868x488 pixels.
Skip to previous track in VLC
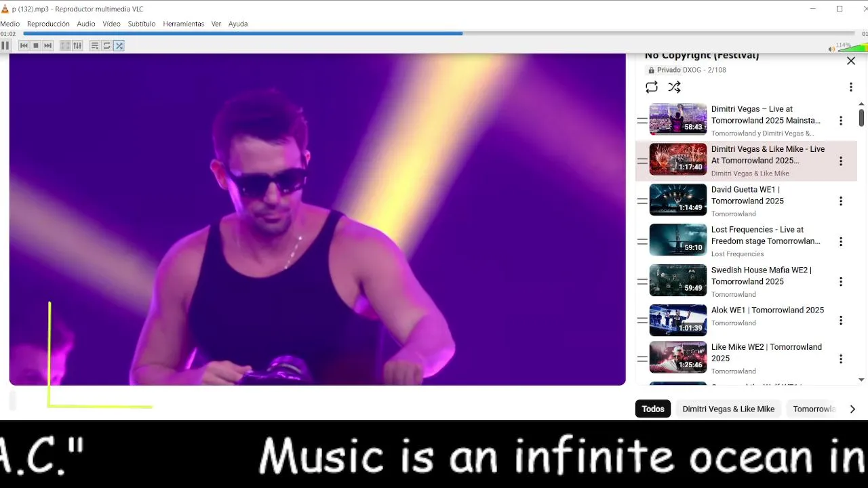24,45
